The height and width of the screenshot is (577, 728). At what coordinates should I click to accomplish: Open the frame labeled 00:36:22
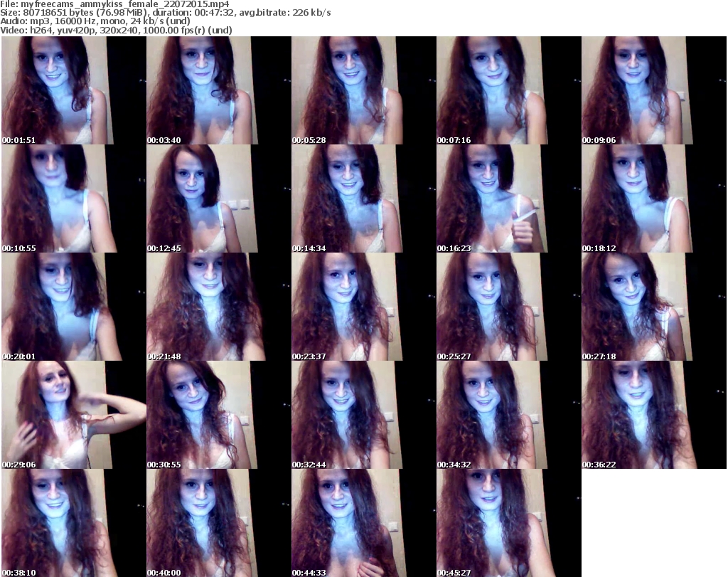click(654, 415)
